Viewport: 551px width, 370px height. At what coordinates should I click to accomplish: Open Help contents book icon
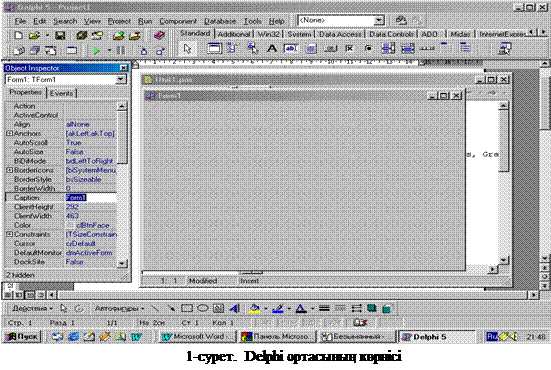[x=160, y=35]
